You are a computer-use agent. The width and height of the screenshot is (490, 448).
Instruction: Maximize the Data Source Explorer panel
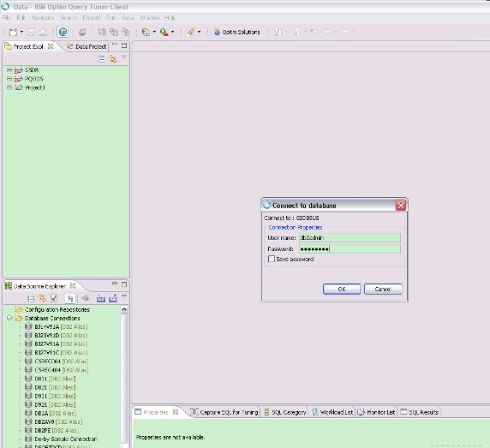click(x=124, y=284)
